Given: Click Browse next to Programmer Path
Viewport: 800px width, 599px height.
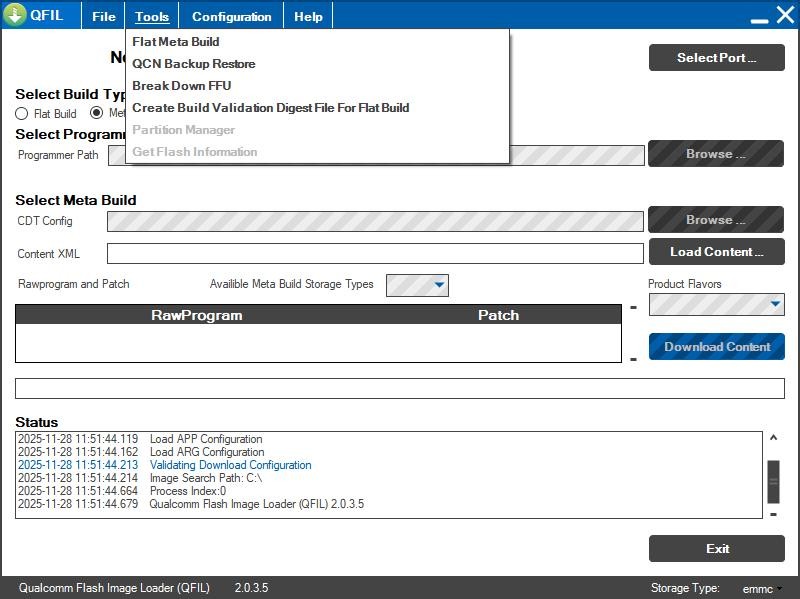Looking at the screenshot, I should (716, 154).
